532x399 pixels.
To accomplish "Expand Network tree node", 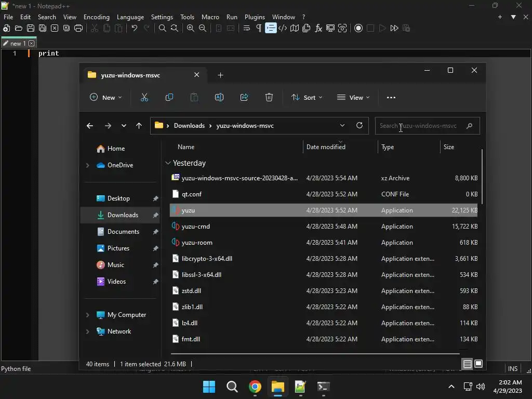I will coord(87,331).
